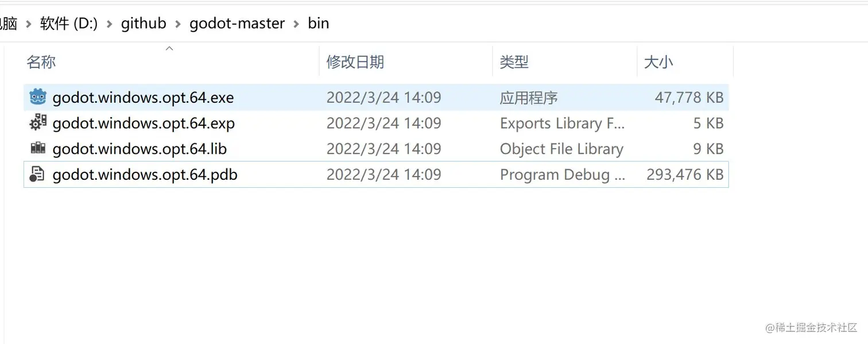Expand the chevron after github breadcrumb

click(178, 24)
